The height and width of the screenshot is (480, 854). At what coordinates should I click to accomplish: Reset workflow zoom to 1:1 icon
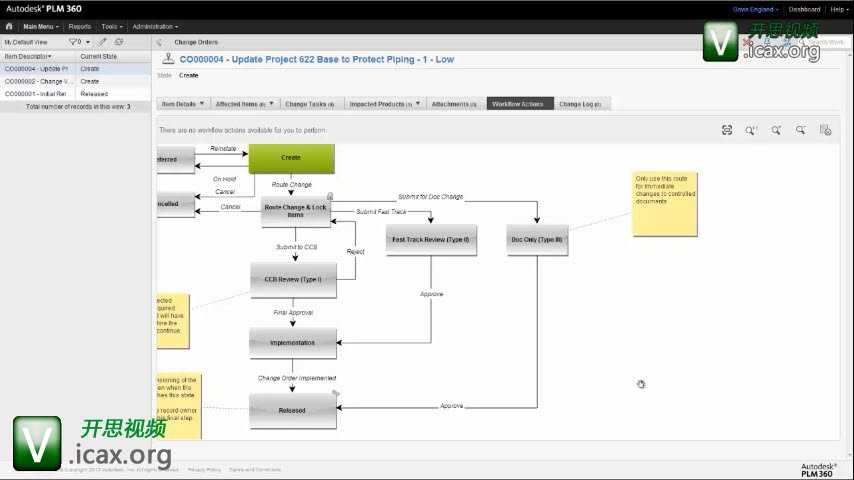751,130
